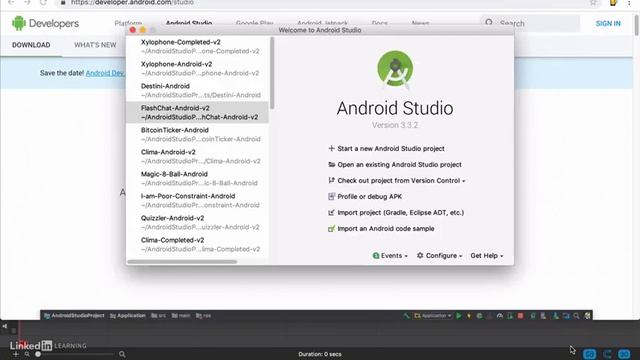Click Profile or debug APK
The image size is (640, 360).
(369, 196)
